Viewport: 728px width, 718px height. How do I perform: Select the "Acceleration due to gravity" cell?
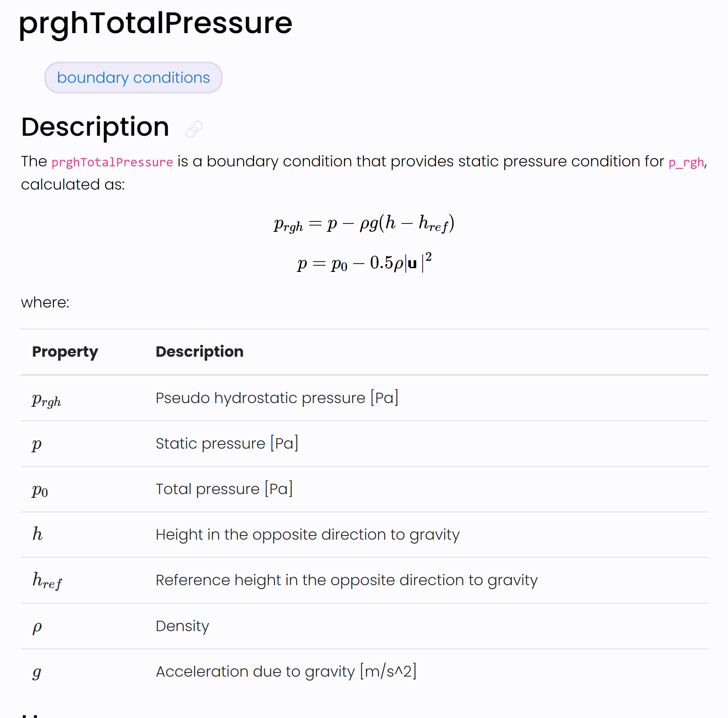point(286,671)
